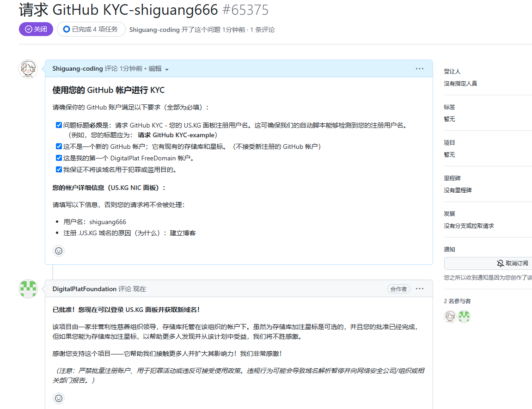532x409 pixels.
Task: Open the 标签 labels section
Action: [x=449, y=107]
